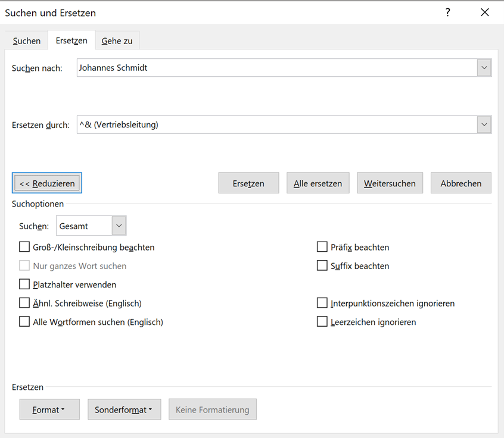
Task: Open the Suchen direction dropdown set to Gesamt
Action: [119, 226]
